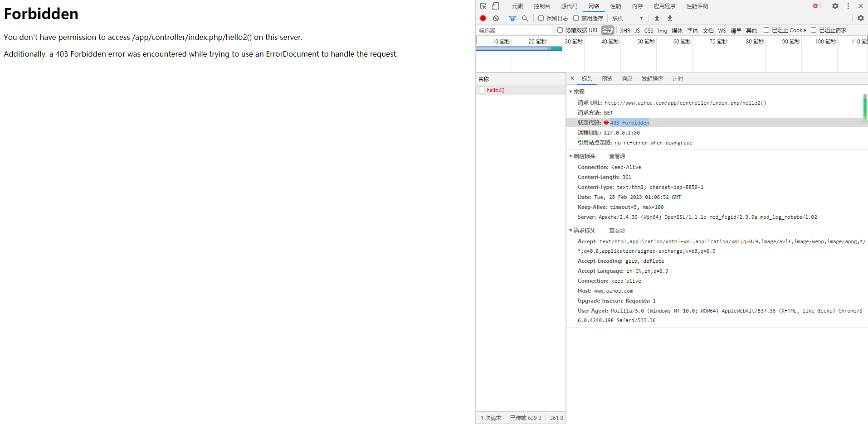
Task: Switch to the 应用程序 panel tab
Action: pyautogui.click(x=664, y=6)
